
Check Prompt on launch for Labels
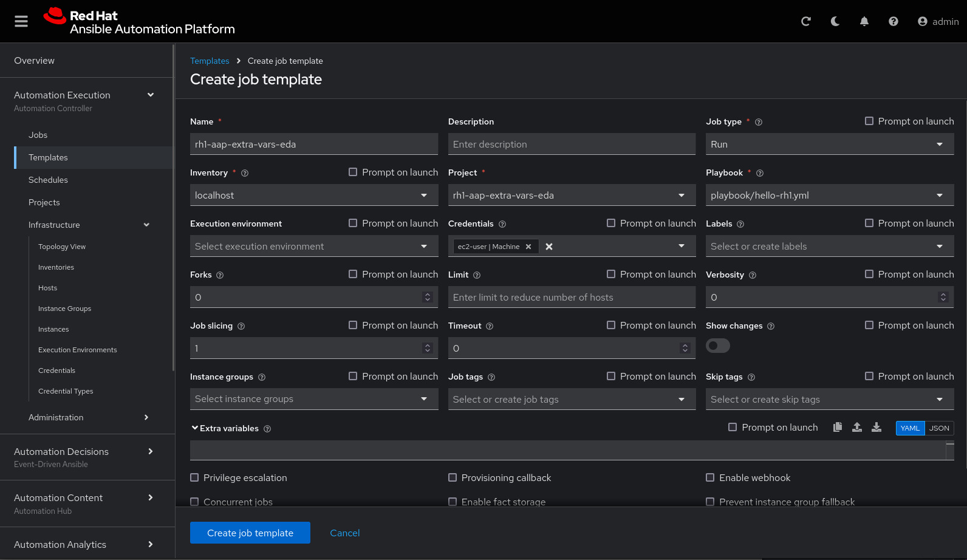coord(869,223)
